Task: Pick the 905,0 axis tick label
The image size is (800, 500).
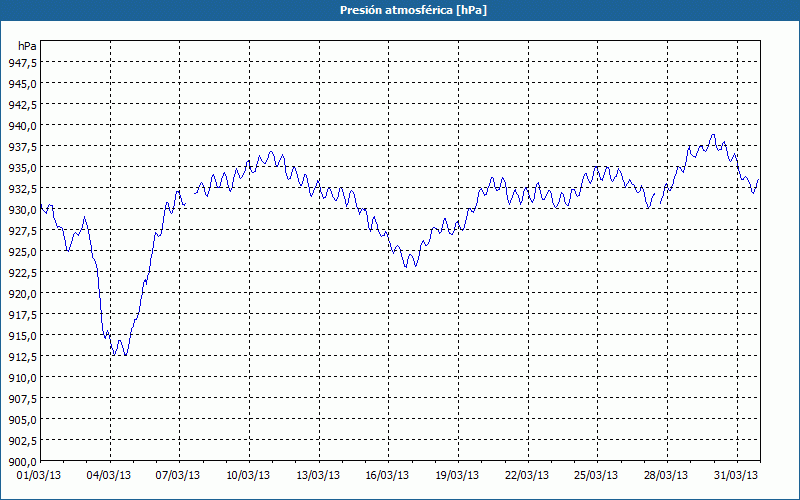Action: coord(22,420)
